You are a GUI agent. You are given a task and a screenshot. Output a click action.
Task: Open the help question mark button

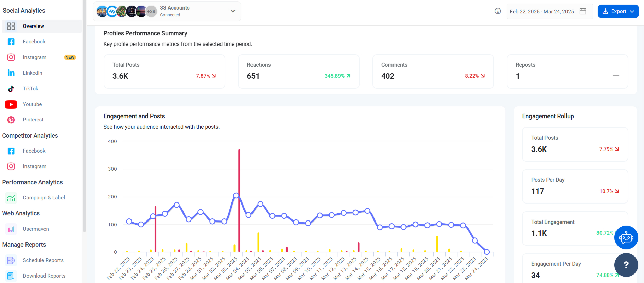click(x=626, y=265)
